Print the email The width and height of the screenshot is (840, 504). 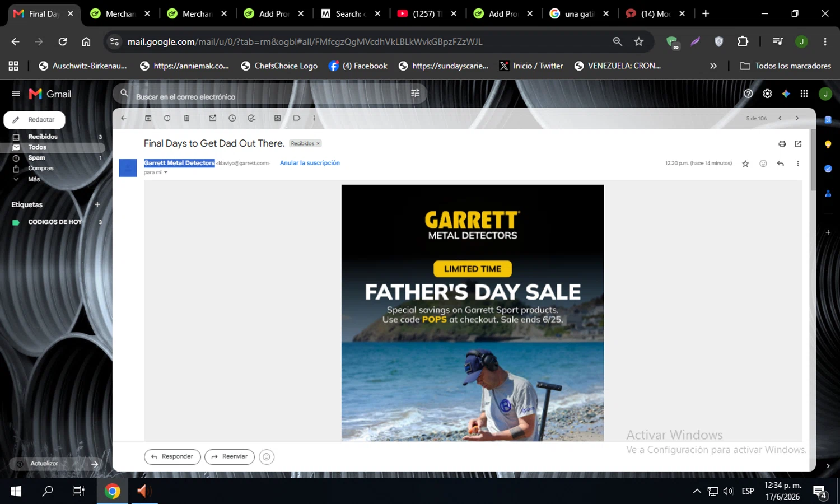782,144
